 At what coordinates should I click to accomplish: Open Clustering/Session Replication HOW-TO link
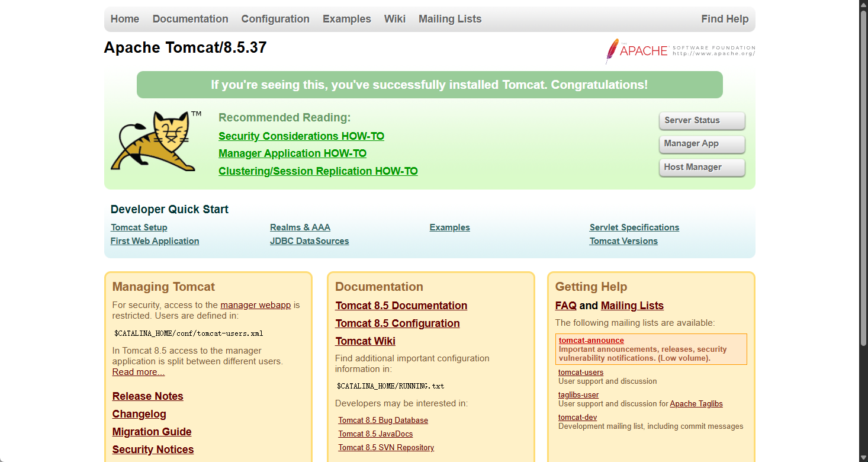point(318,171)
